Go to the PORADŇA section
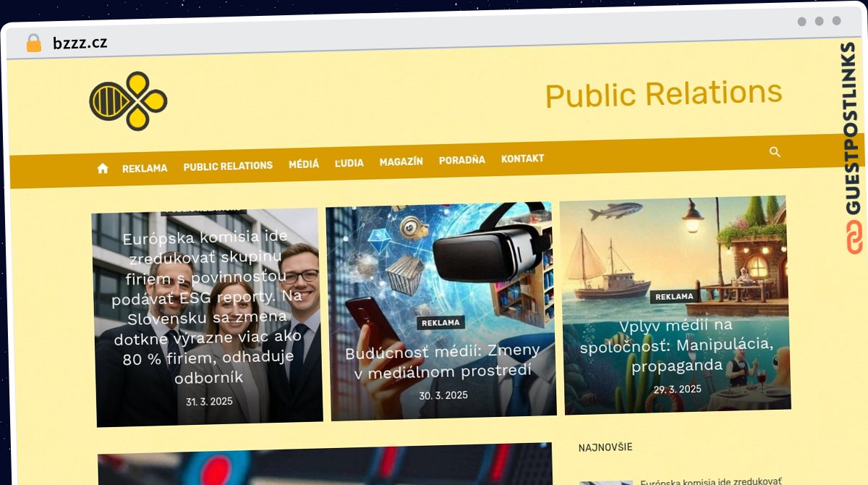The width and height of the screenshot is (868, 485). 462,160
